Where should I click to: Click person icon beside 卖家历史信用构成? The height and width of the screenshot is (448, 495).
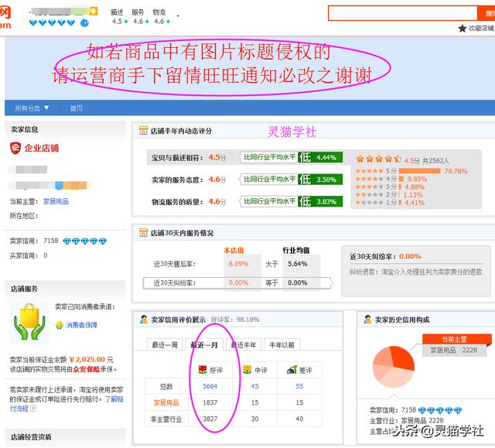tap(367, 320)
